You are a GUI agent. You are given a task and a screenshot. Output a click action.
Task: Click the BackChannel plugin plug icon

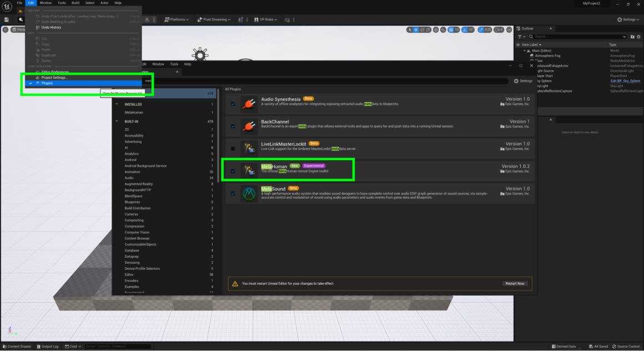249,126
